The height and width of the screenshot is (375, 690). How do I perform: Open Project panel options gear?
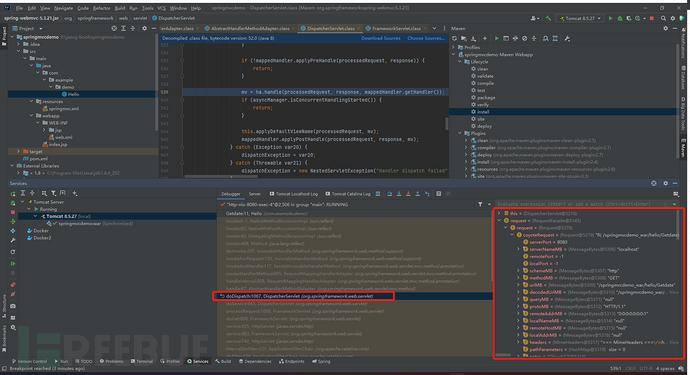pos(144,28)
